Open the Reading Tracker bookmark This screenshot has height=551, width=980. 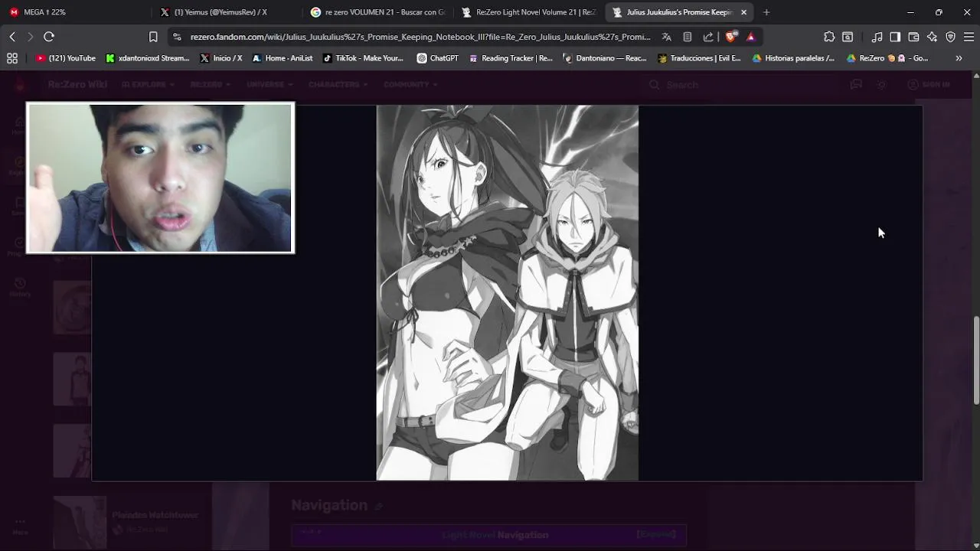[x=511, y=58]
